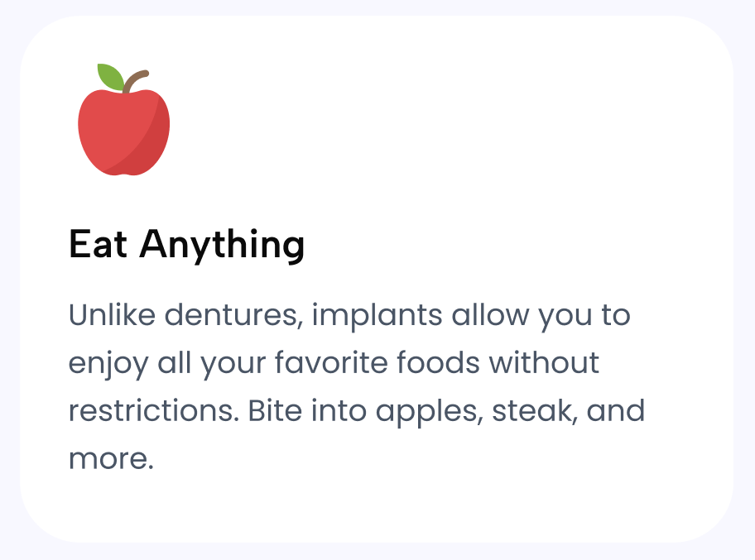Select the "Eat Anything" heading
755x560 pixels.
[x=186, y=245]
